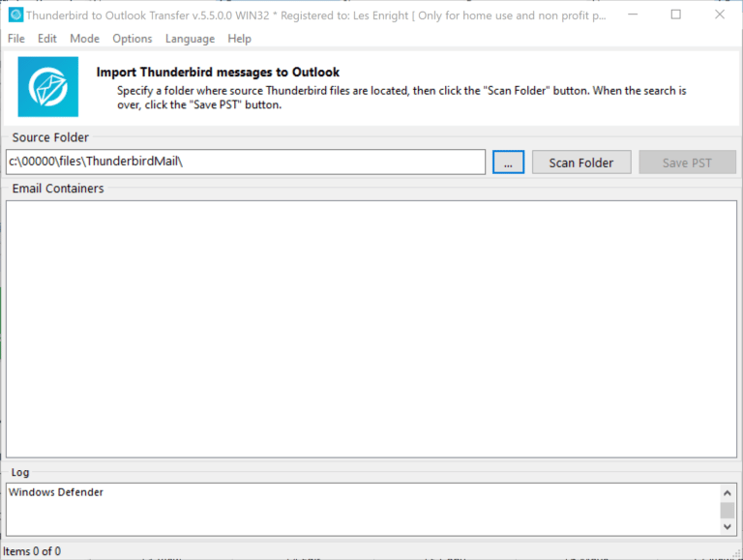Click the Scan Folder button
Image resolution: width=743 pixels, height=560 pixels.
581,162
